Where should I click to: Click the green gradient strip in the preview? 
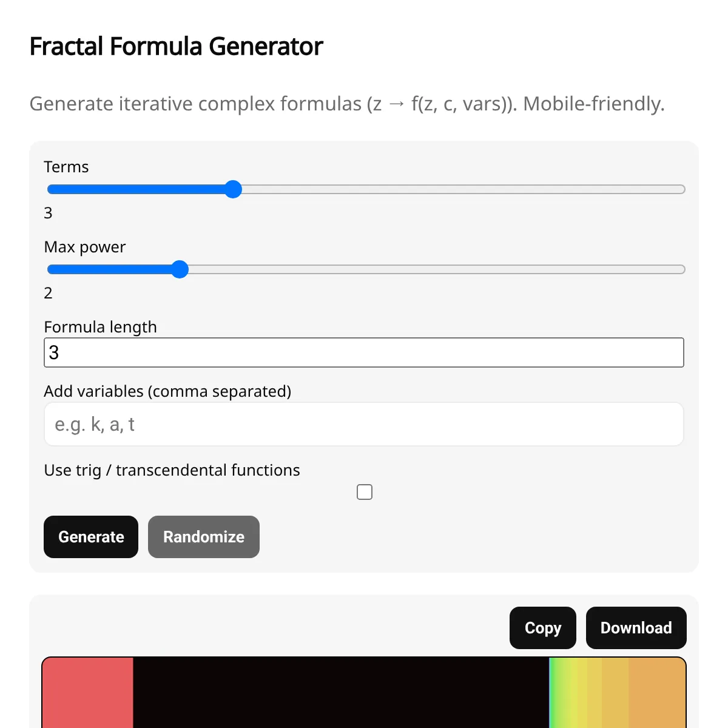click(x=559, y=695)
